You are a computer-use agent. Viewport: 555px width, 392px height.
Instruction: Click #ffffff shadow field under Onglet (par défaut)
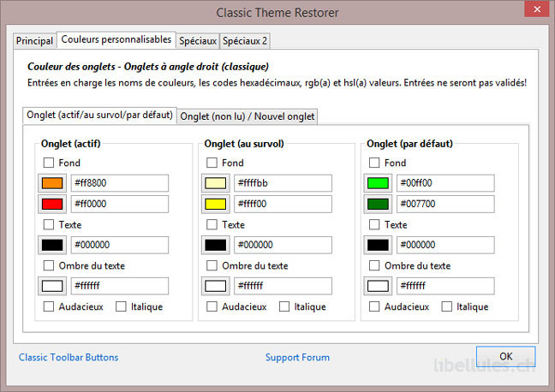tap(445, 286)
